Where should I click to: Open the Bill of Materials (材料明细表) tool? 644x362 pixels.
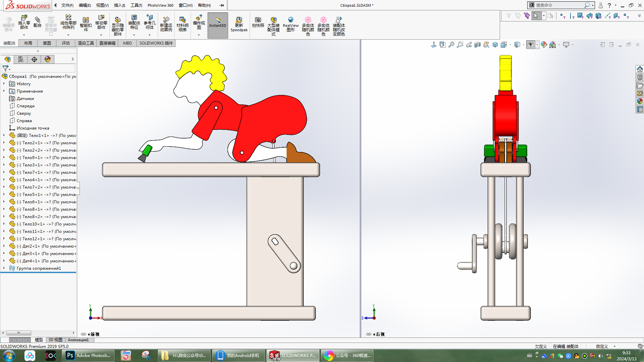click(x=182, y=24)
